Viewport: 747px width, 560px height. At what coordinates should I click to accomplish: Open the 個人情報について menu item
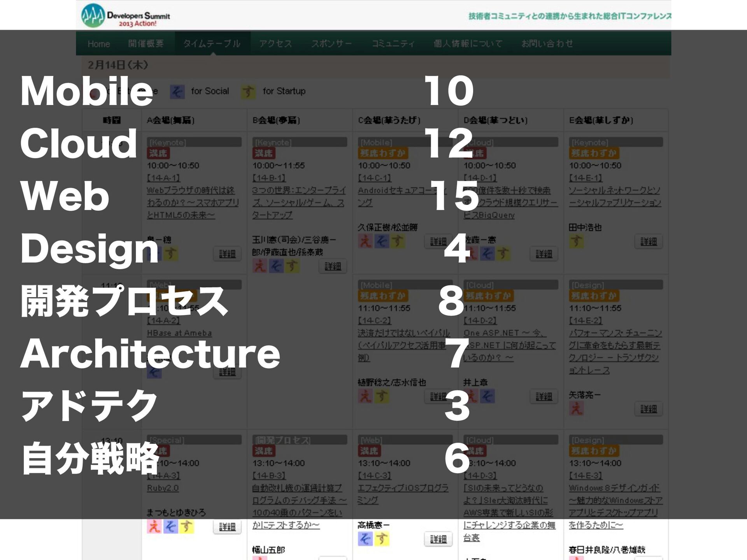(468, 44)
